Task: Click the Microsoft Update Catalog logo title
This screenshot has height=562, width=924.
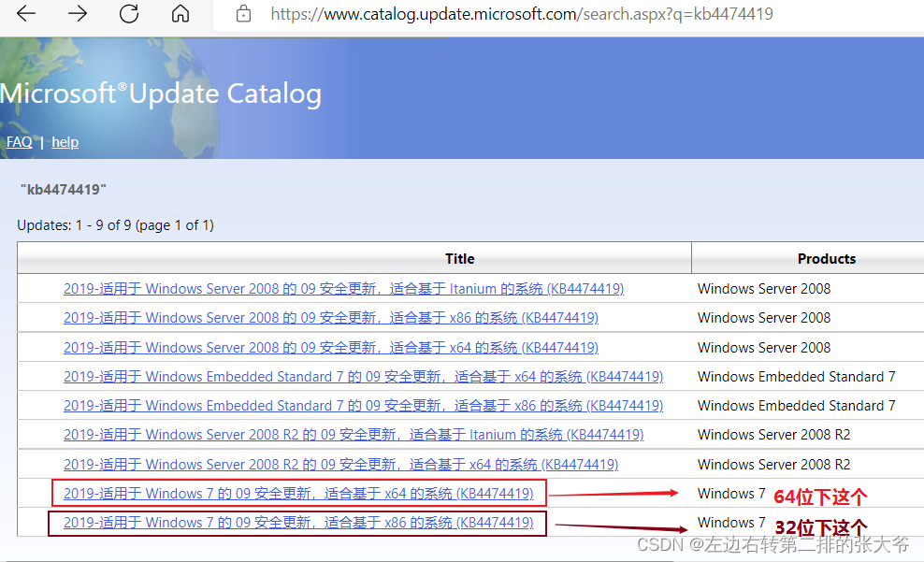Action: tap(161, 94)
